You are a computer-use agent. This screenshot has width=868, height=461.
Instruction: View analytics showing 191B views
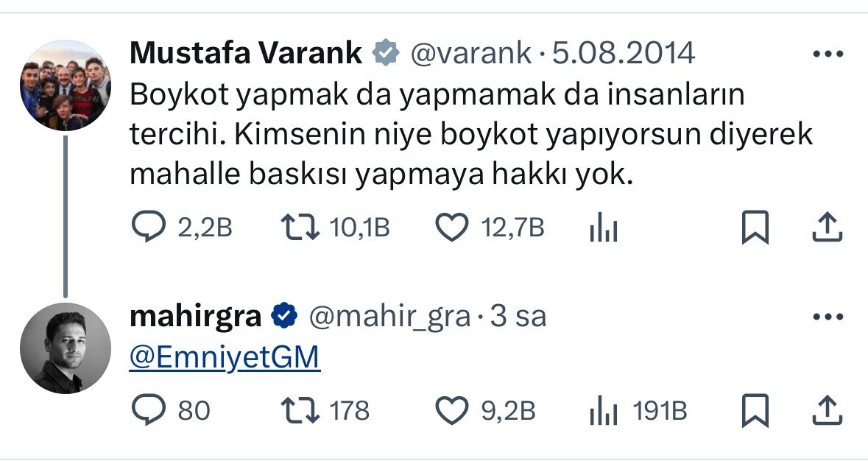click(x=604, y=412)
